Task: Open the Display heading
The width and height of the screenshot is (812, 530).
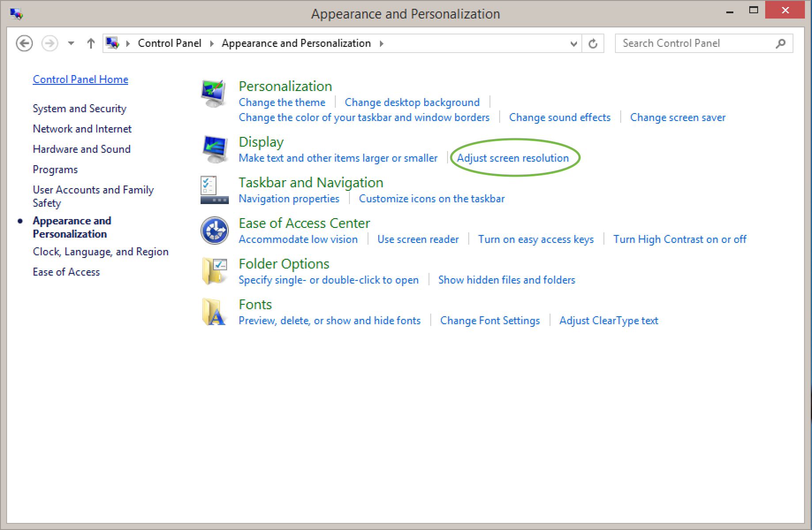Action: pos(261,142)
